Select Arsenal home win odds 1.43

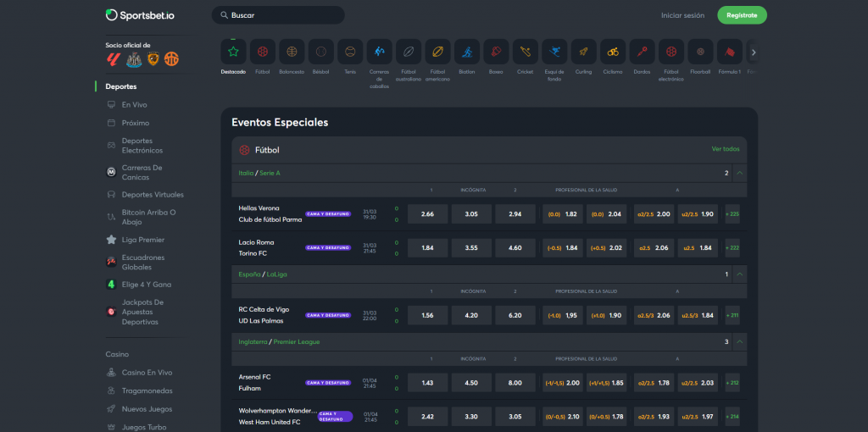(427, 383)
